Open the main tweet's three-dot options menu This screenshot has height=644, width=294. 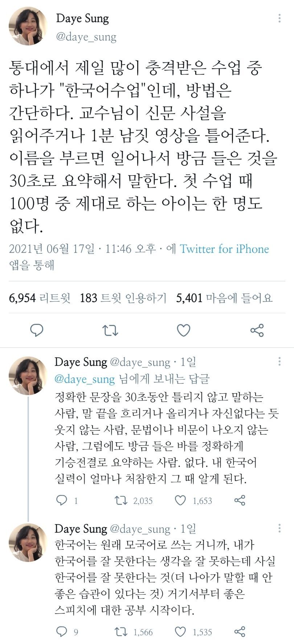279,17
